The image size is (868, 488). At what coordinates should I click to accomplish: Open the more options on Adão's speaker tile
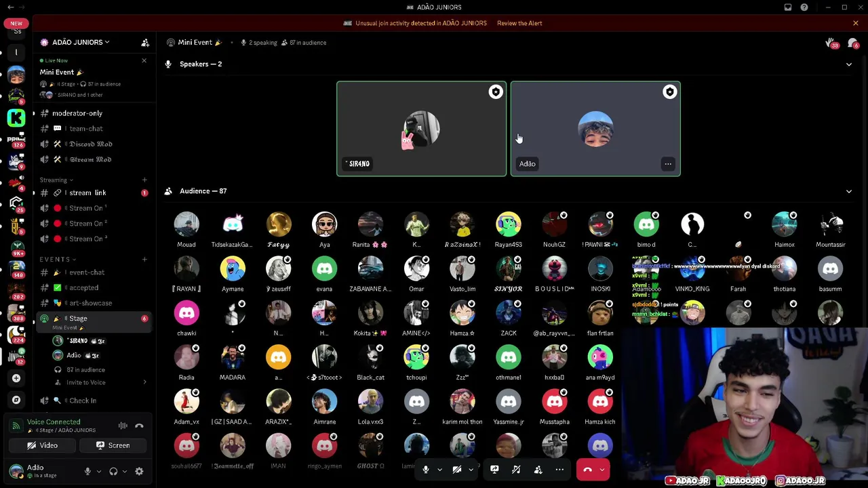point(668,163)
